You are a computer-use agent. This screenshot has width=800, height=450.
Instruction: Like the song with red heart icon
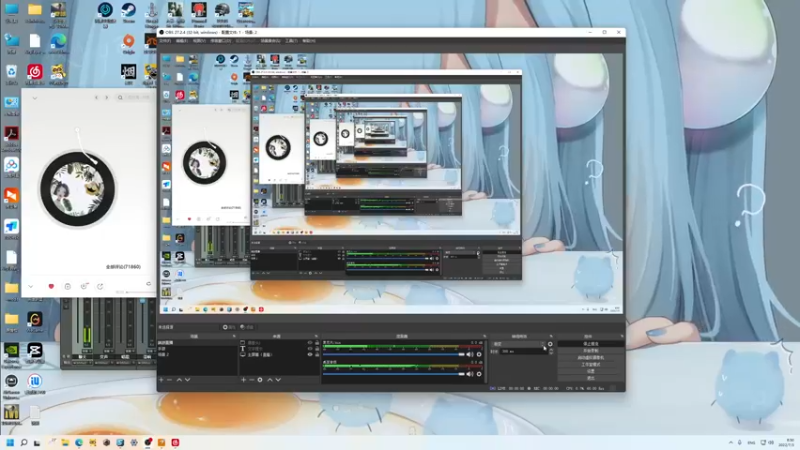click(x=51, y=286)
